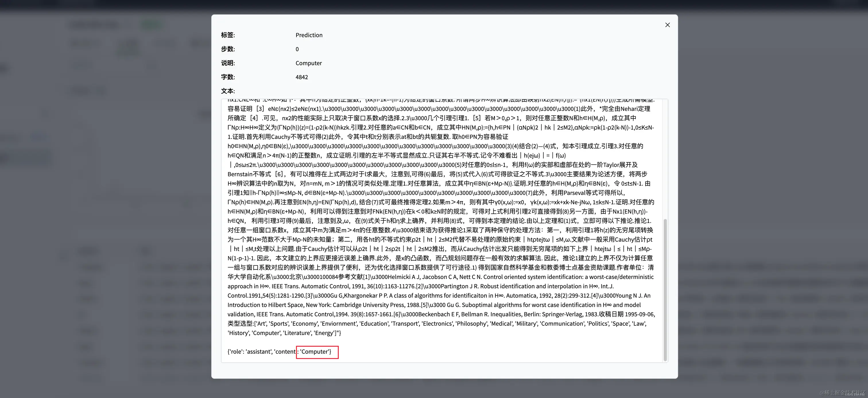Click the 说明 value Computer
The image size is (868, 398).
click(x=308, y=63)
